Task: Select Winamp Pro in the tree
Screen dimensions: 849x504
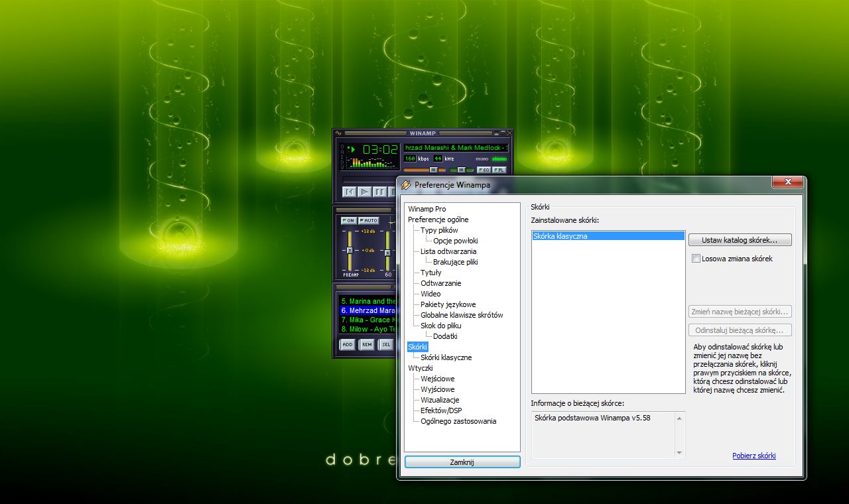Action: 427,209
